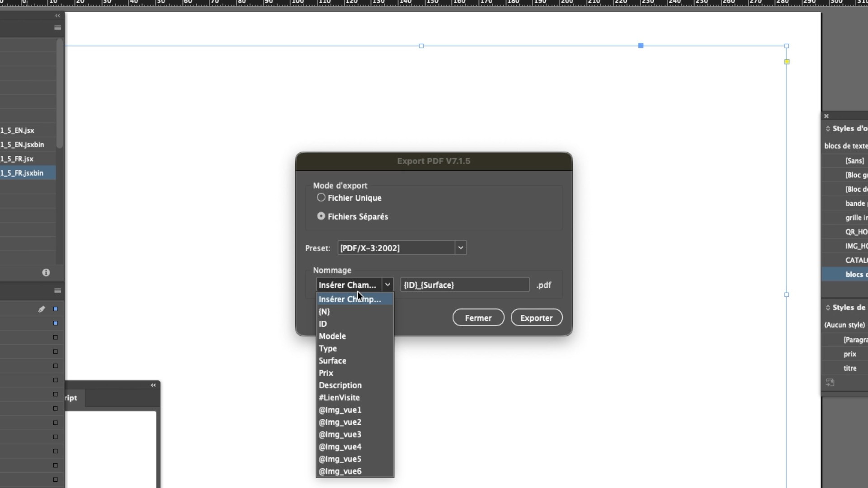Collapse the Insérer Champ dropdown arrow

tap(387, 285)
